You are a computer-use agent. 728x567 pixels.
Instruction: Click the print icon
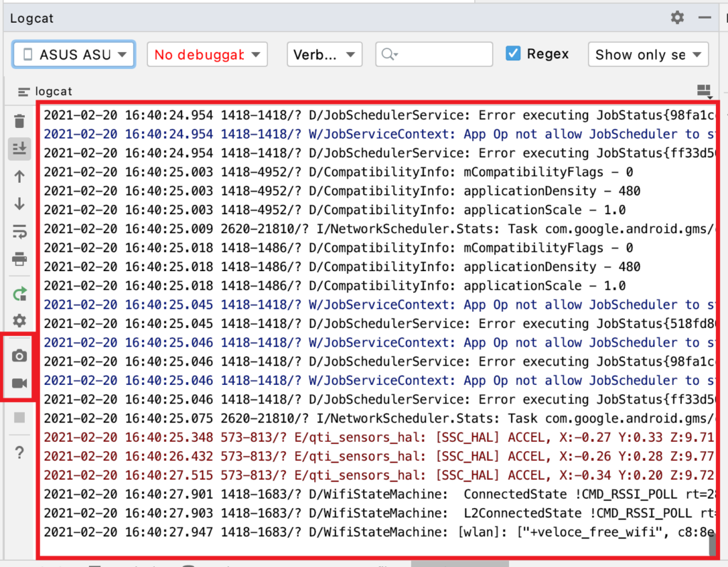19,259
